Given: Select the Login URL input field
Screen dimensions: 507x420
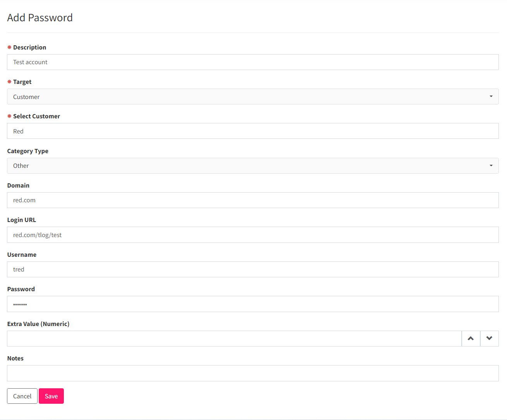Looking at the screenshot, I should 253,235.
